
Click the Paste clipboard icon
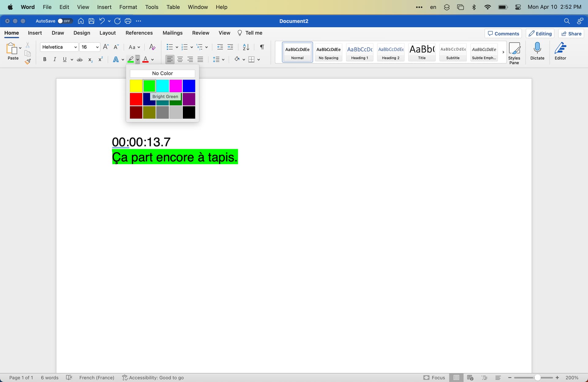point(12,48)
